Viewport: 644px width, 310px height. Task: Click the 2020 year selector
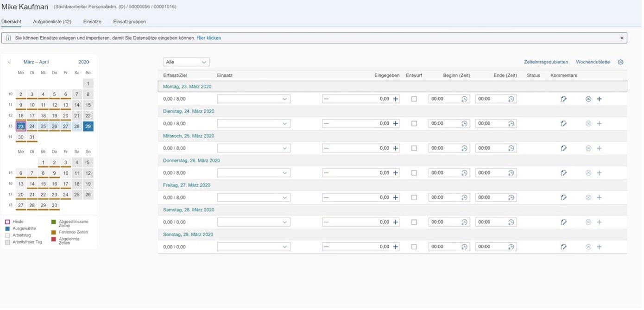tap(83, 62)
